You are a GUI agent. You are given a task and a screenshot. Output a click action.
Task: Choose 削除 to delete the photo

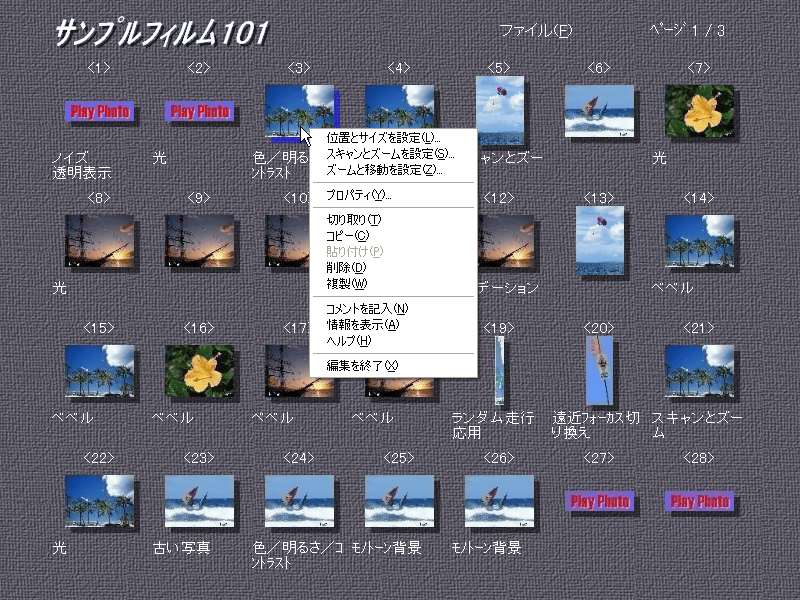pyautogui.click(x=346, y=267)
